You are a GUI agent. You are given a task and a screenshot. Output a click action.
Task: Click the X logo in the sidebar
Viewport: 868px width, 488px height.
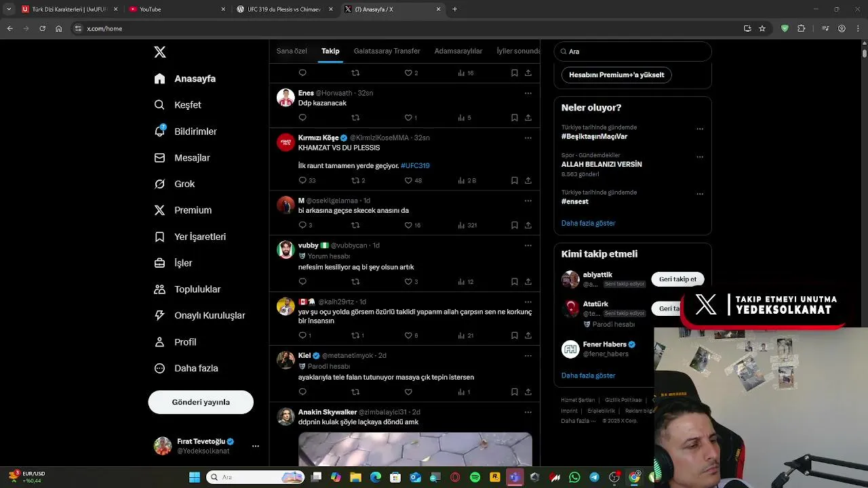(x=160, y=52)
